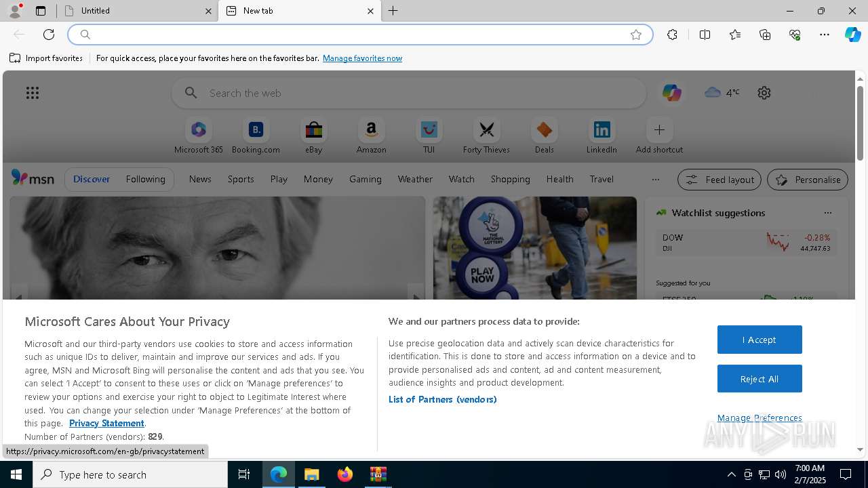Open Manage Preferences link
868x488 pixels.
(x=759, y=418)
